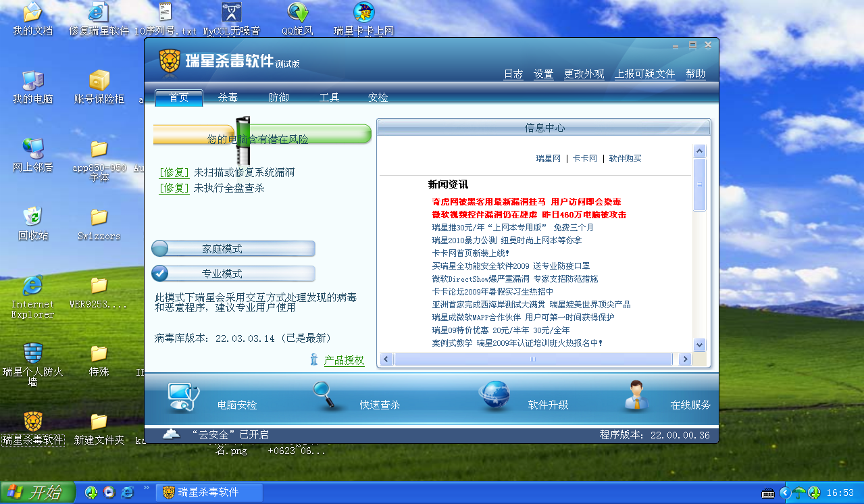Open the 特殊 folder on desktop
The image size is (864, 504).
[x=99, y=353]
